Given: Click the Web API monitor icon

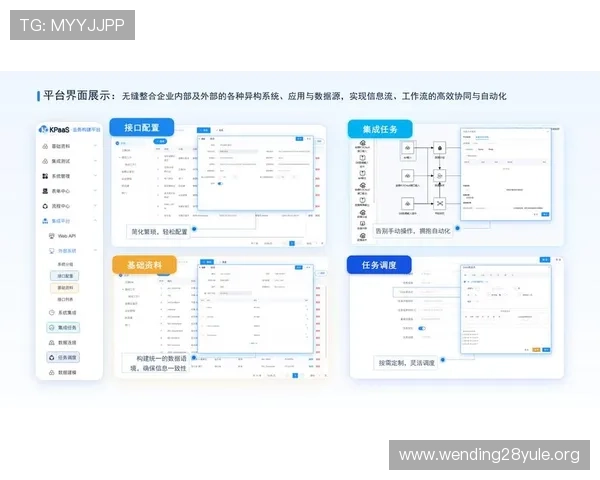Looking at the screenshot, I should pos(52,236).
